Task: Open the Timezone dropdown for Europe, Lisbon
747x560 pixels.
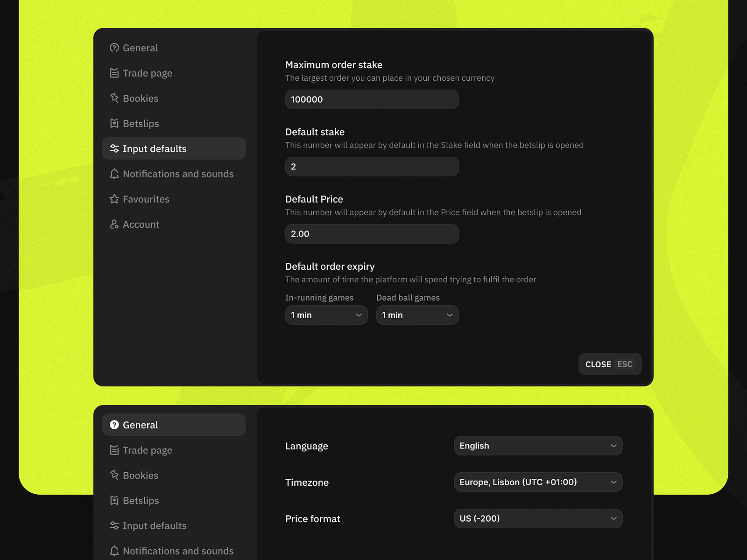Action: coord(538,482)
